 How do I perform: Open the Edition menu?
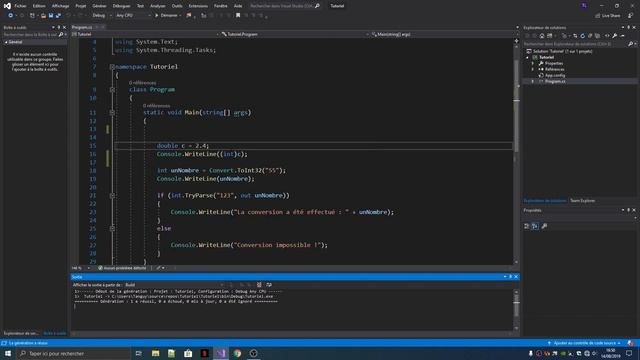(x=39, y=6)
